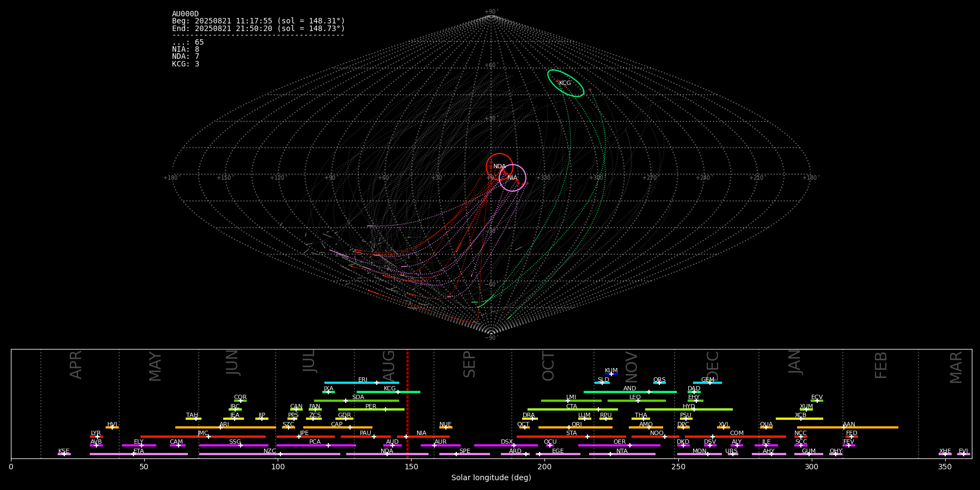Viewport: 980px width, 490px height.
Task: Select the ARI shower bar
Action: (225, 427)
